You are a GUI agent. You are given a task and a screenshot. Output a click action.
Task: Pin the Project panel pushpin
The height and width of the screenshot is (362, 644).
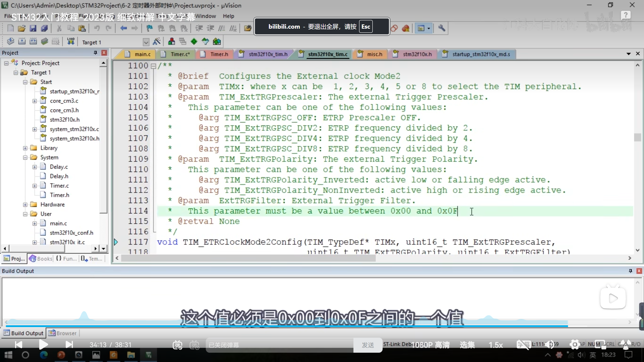pos(95,53)
